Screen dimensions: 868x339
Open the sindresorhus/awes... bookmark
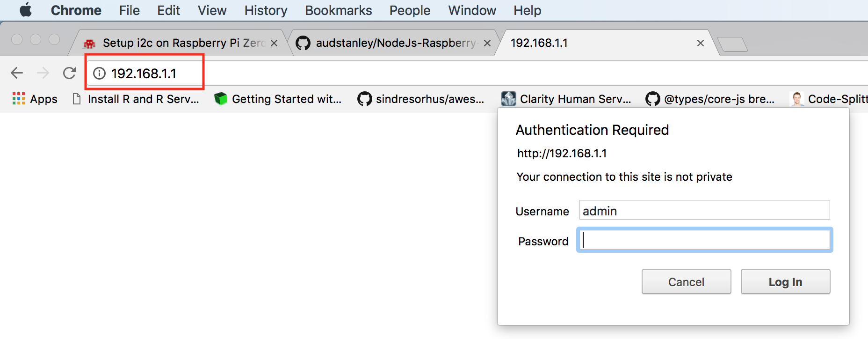pyautogui.click(x=421, y=99)
